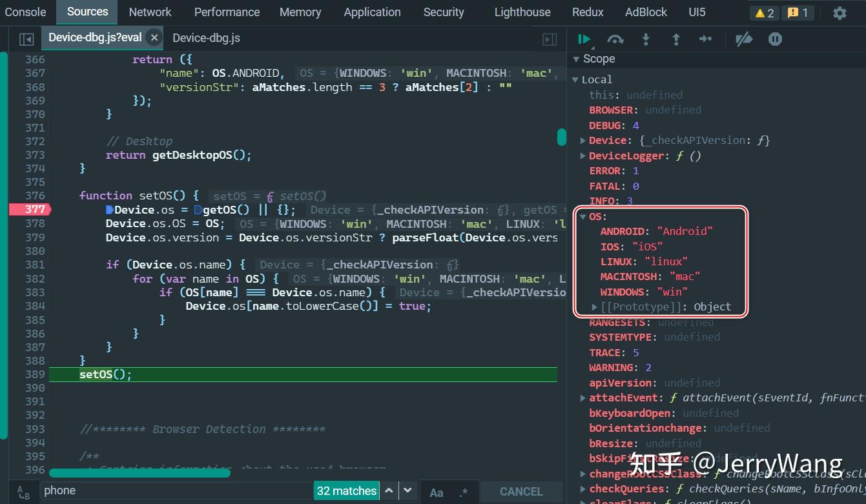This screenshot has height=504, width=866.
Task: Click the Step debugger arrow icon
Action: click(x=705, y=39)
